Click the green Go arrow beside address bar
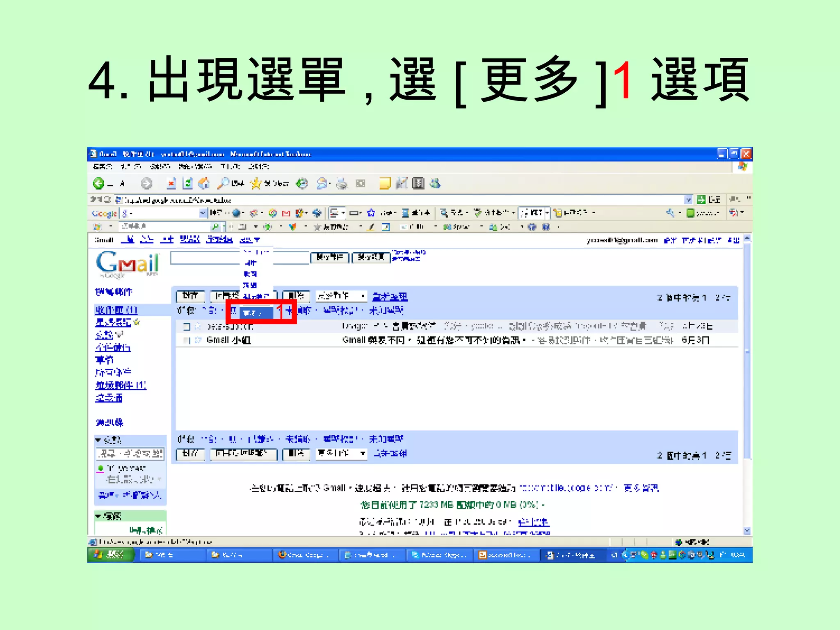Screen dimensions: 840x630 [701, 200]
